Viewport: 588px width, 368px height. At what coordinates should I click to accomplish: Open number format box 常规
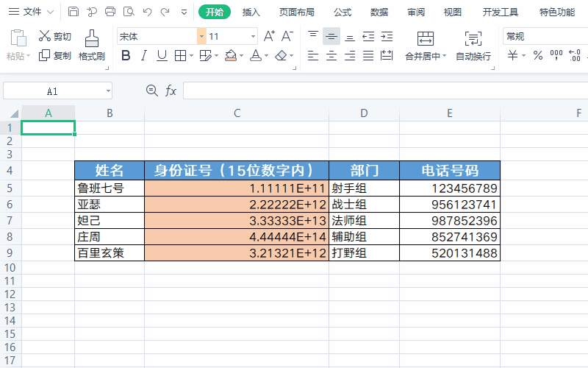pyautogui.click(x=545, y=36)
